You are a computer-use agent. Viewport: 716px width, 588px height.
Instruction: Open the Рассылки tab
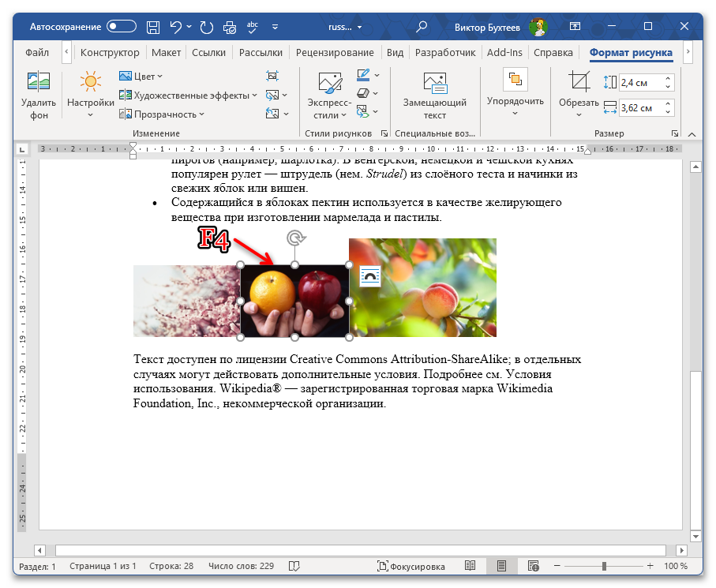pyautogui.click(x=261, y=53)
